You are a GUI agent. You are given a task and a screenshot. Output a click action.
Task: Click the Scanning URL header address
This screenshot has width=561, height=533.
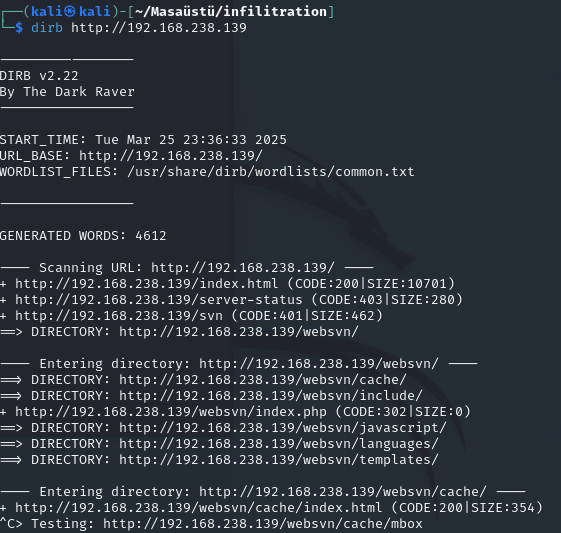[x=243, y=268]
